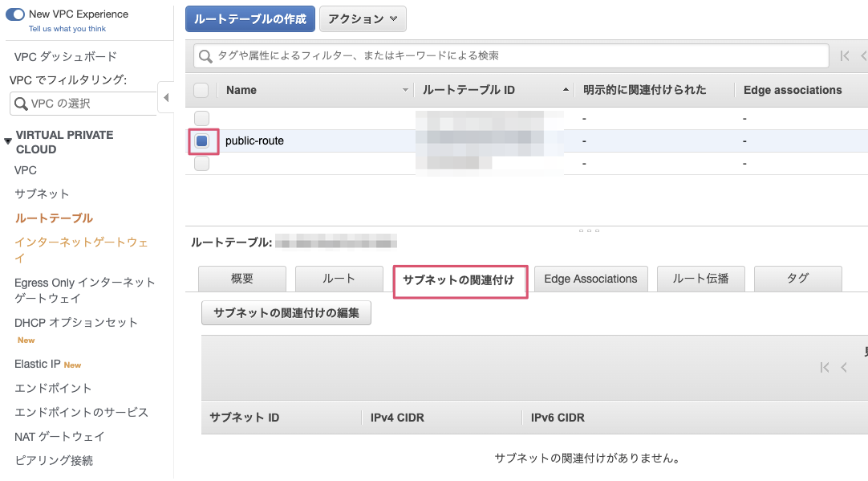Open the アクション dropdown menu
Viewport: 868px width, 481px height.
(x=363, y=19)
